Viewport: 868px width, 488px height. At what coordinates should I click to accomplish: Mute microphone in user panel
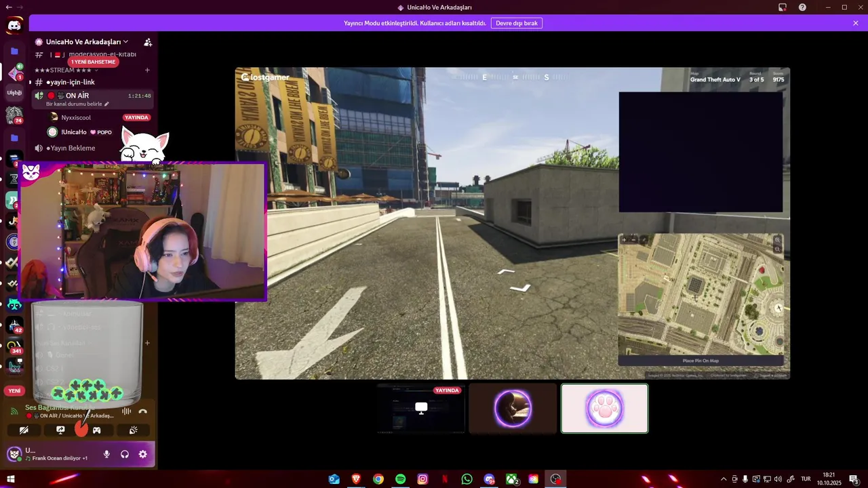tap(106, 454)
